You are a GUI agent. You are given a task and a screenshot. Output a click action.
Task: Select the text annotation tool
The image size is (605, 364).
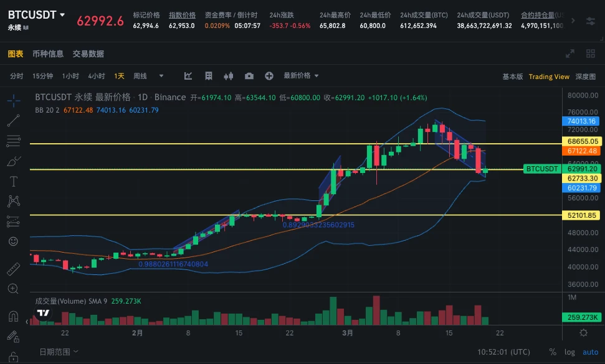14,180
